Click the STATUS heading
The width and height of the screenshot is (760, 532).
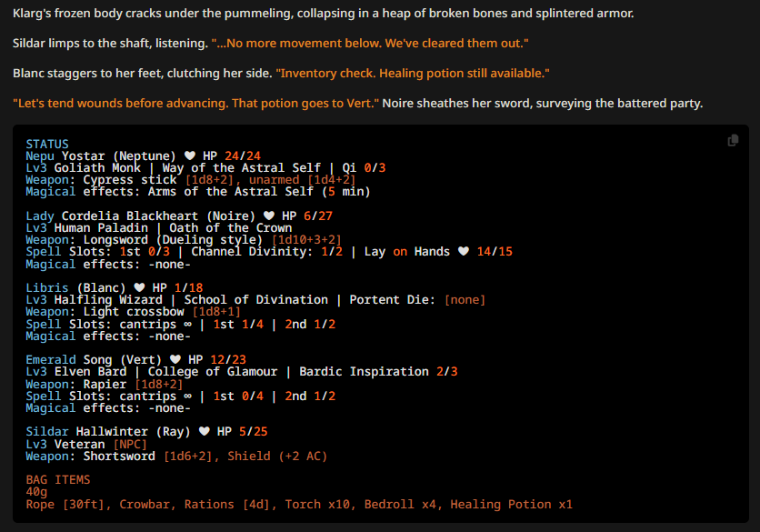pyautogui.click(x=47, y=144)
